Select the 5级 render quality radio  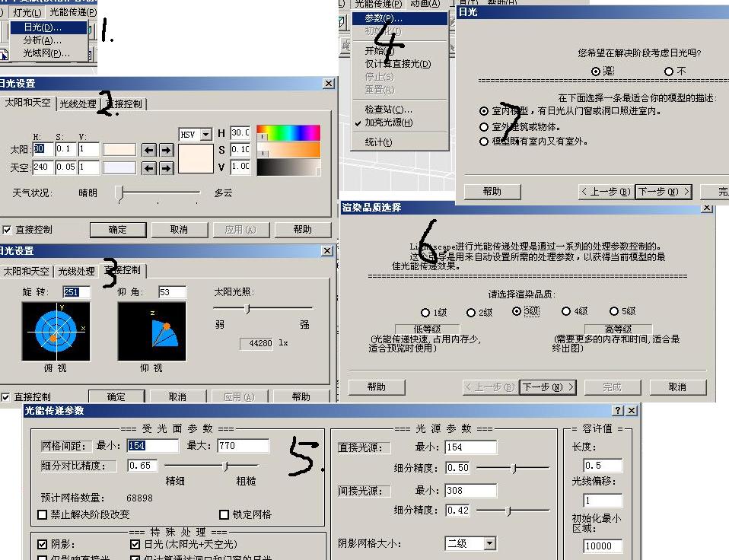coord(613,311)
